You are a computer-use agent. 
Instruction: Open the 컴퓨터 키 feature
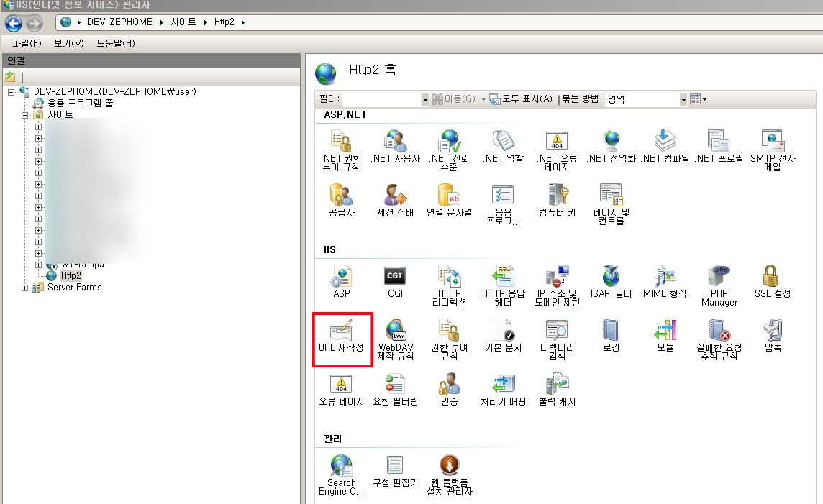(557, 201)
